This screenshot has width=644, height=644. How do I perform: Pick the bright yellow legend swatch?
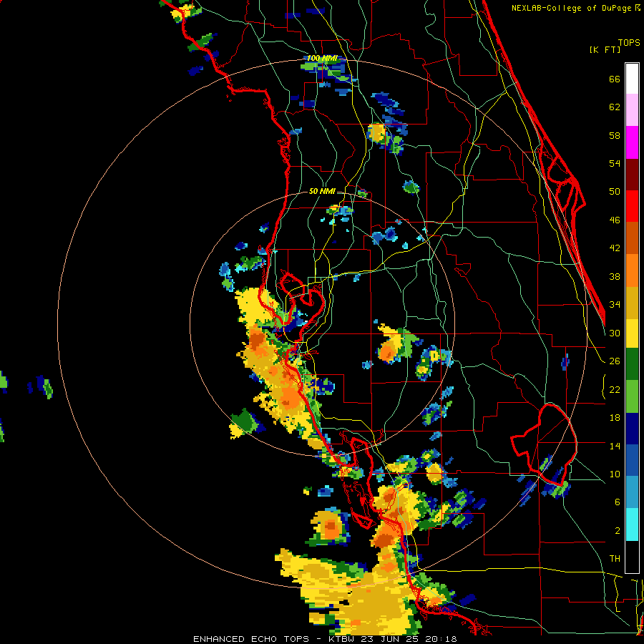[632, 333]
